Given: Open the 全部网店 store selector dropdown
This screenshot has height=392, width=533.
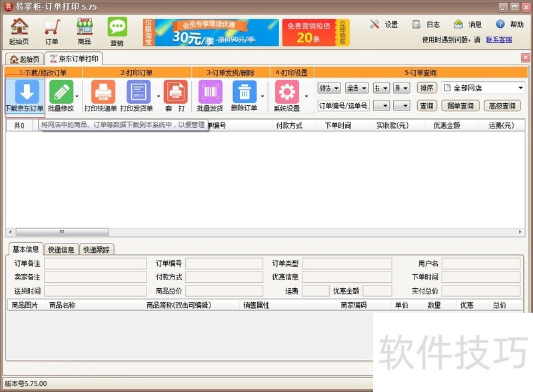Looking at the screenshot, I should (x=482, y=87).
